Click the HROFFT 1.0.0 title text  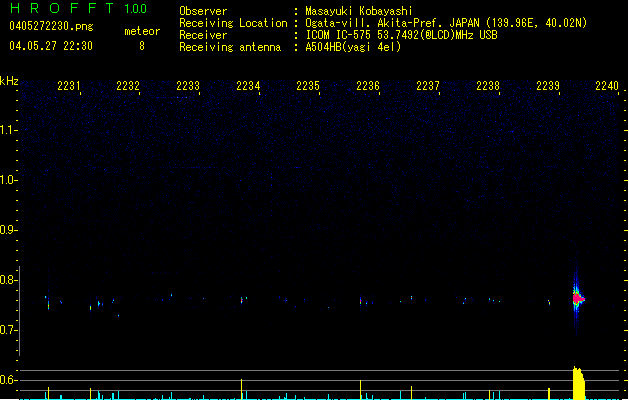pos(79,8)
